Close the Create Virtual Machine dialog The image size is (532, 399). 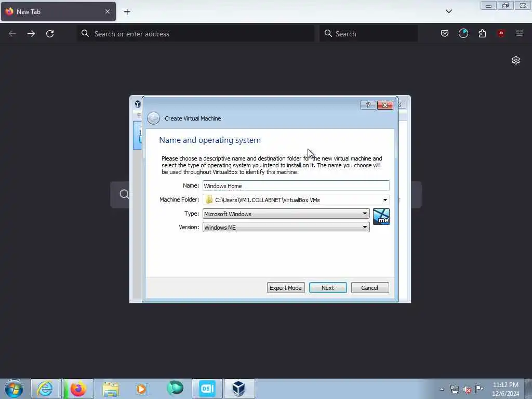tap(385, 105)
